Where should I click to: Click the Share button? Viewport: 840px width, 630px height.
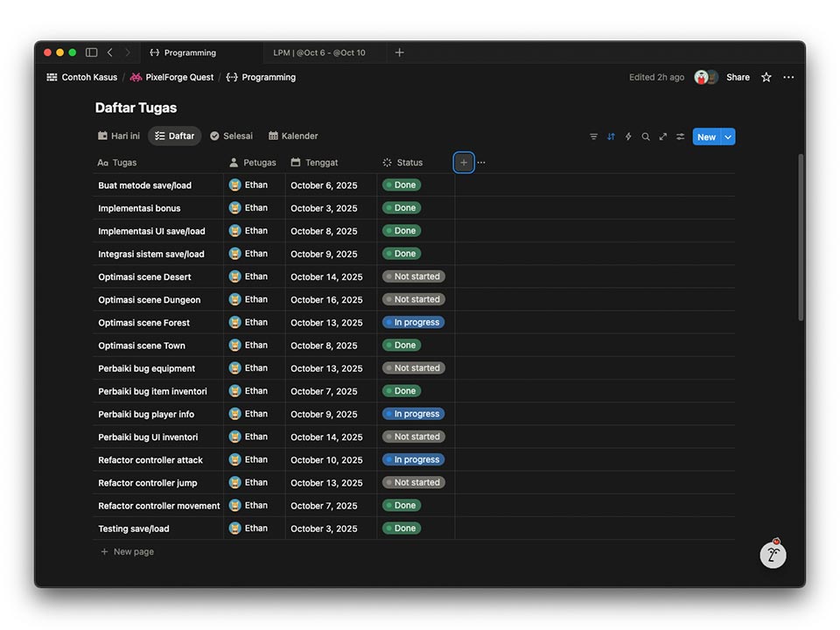click(738, 77)
